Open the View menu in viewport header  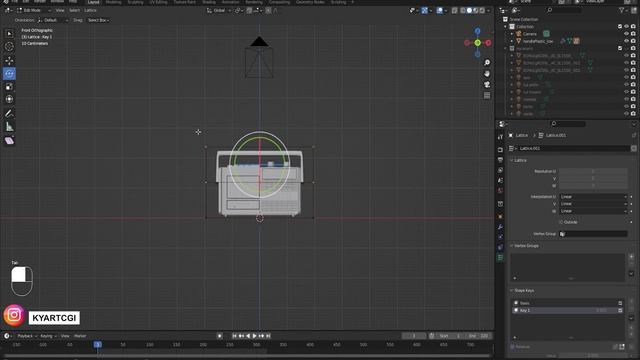(60, 10)
